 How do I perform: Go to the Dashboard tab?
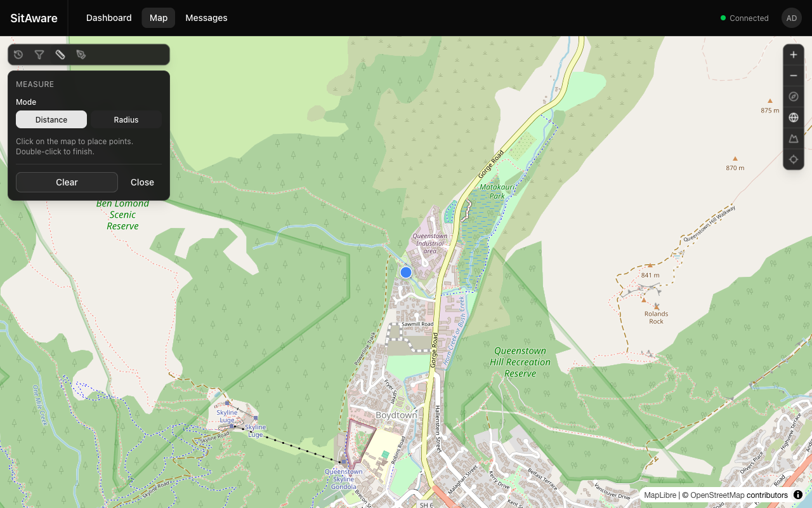pyautogui.click(x=109, y=18)
